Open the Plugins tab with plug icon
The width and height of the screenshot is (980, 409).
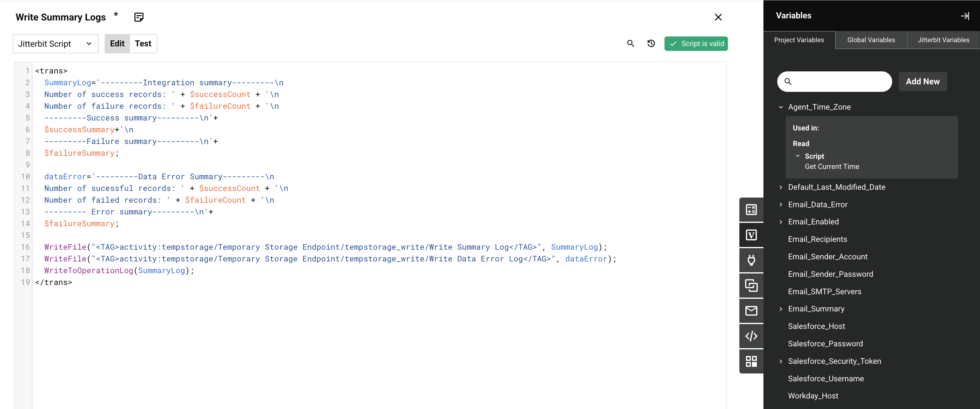[x=751, y=260]
